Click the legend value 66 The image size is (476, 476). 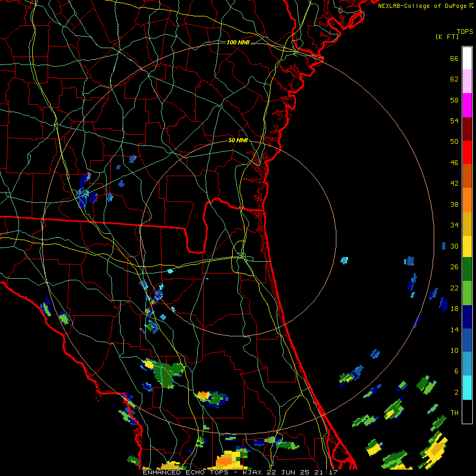pos(454,58)
